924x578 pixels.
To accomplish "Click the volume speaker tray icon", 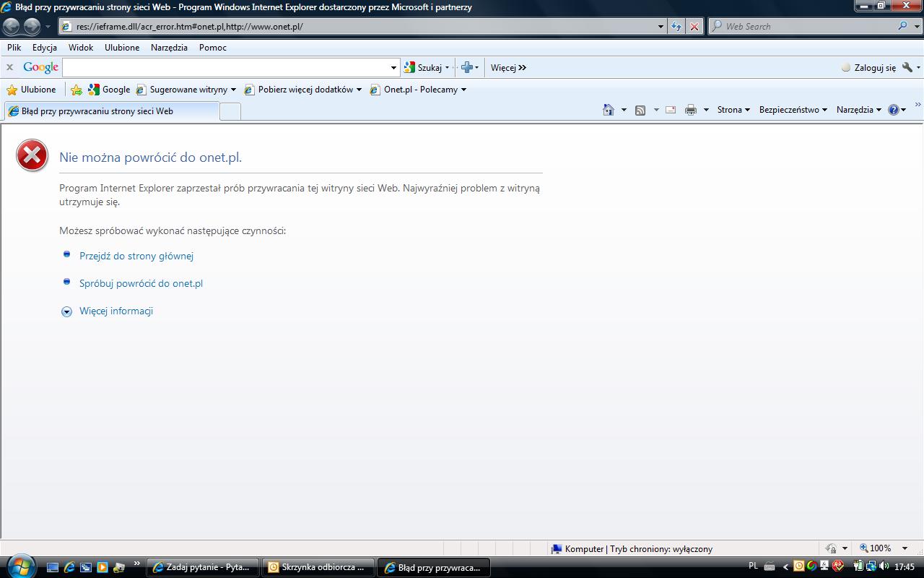I will 884,566.
